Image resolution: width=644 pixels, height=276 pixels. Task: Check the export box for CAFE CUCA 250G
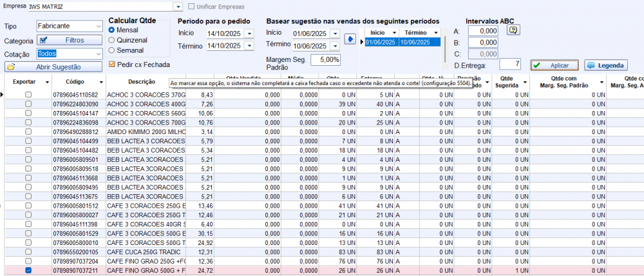pos(28,251)
